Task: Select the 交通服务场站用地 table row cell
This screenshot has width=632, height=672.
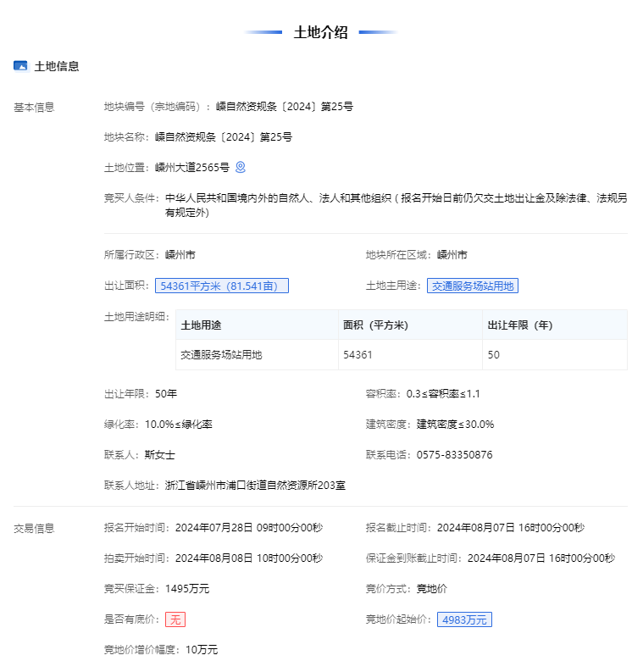Action: pyautogui.click(x=222, y=355)
